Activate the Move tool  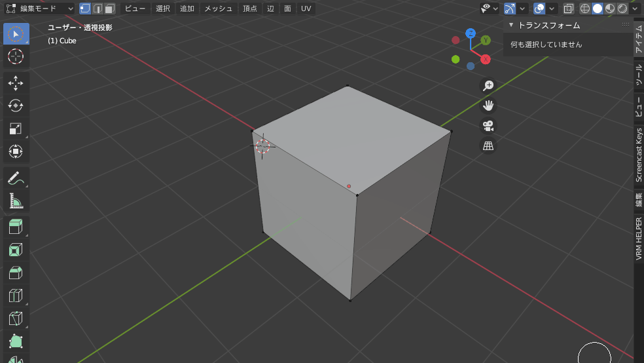pos(16,83)
